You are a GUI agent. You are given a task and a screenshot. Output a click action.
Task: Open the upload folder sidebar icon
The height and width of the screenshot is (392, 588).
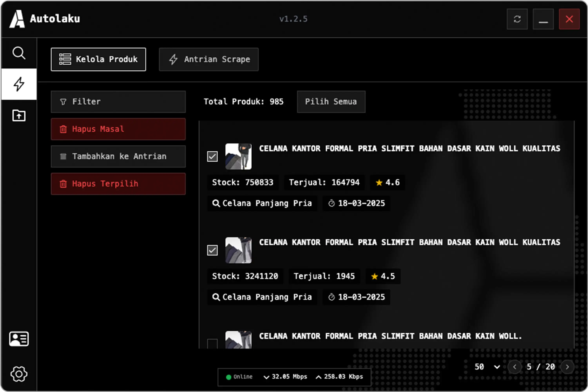[19, 116]
